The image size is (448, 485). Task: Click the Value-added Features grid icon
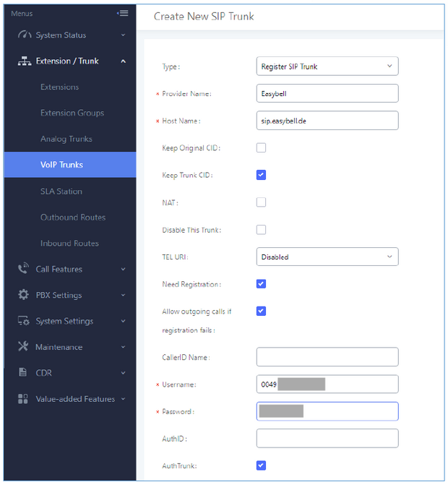tap(23, 399)
